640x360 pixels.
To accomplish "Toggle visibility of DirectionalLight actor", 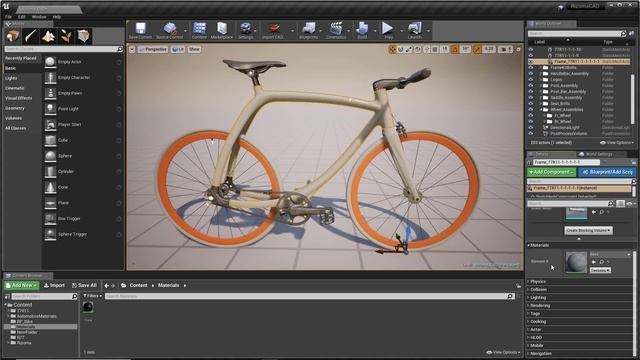I will [x=531, y=127].
